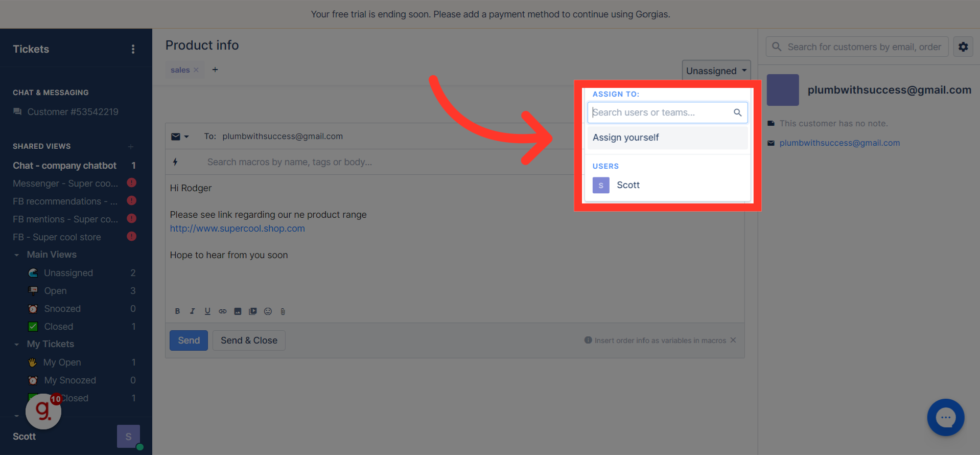The image size is (980, 455).
Task: Click the macros lightning bolt icon
Action: (175, 162)
